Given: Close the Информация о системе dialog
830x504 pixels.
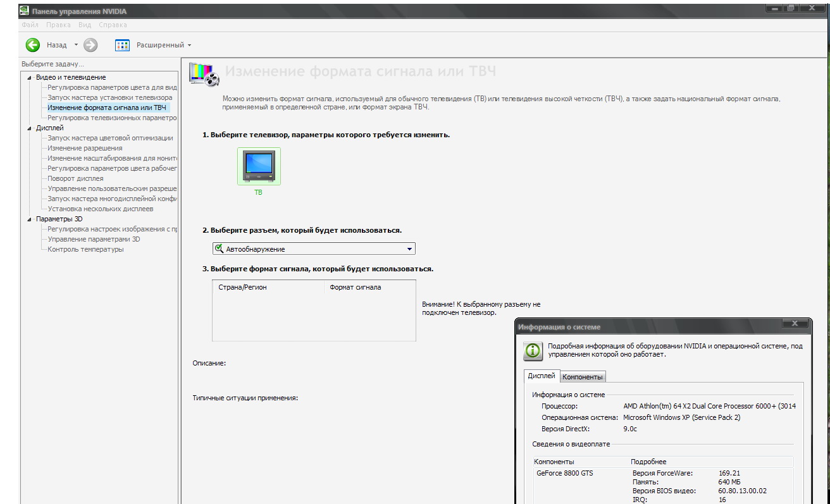Looking at the screenshot, I should [x=795, y=324].
